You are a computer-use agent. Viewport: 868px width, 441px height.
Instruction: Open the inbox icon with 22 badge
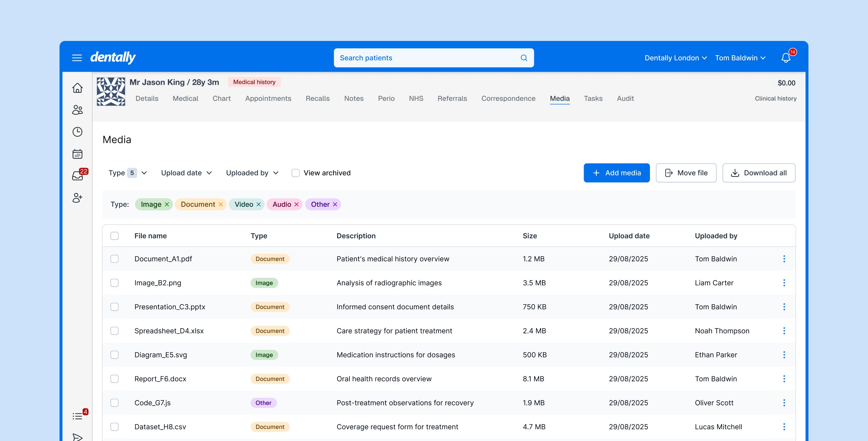click(x=77, y=176)
